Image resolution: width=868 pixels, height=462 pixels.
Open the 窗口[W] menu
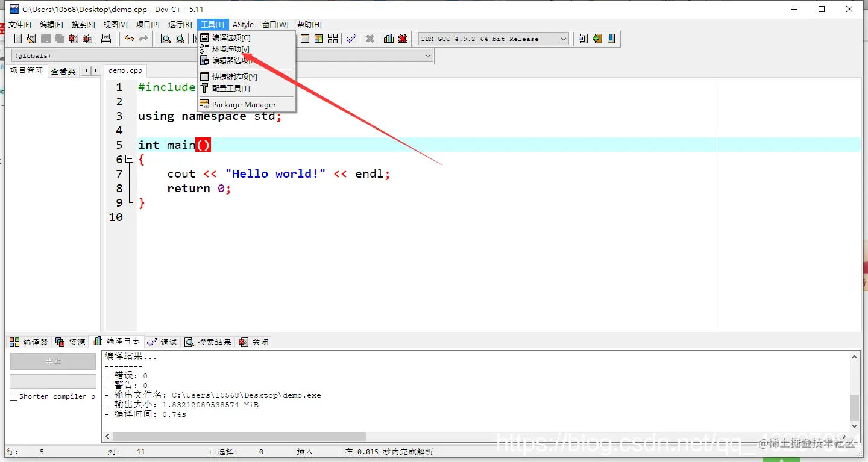pyautogui.click(x=275, y=25)
